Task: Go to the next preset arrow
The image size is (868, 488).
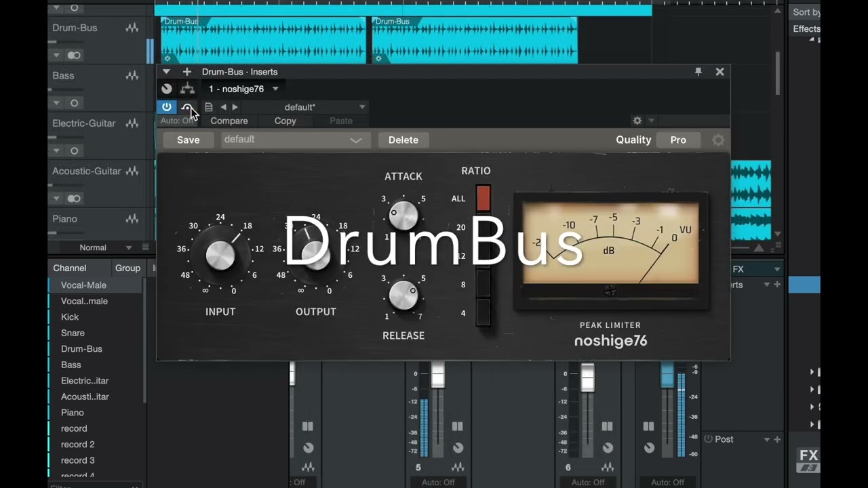Action: (235, 107)
